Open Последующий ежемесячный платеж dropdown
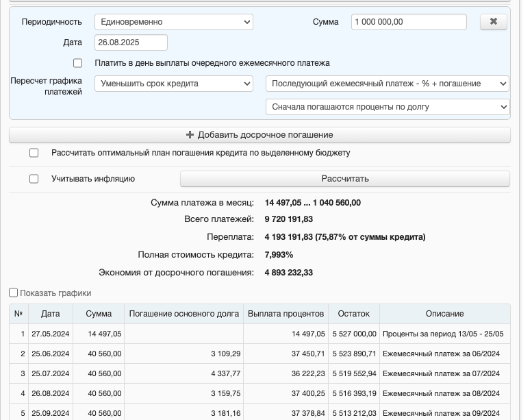 [x=388, y=84]
